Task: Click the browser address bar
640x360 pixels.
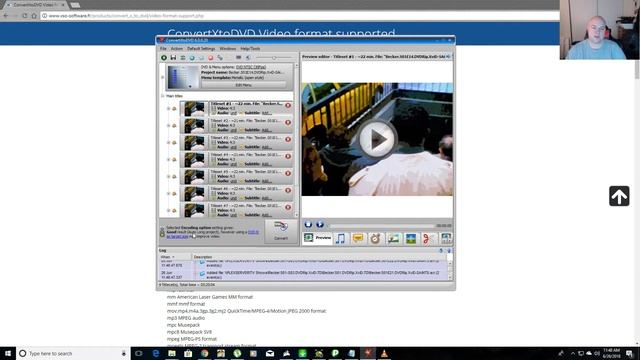Action: click(x=300, y=16)
